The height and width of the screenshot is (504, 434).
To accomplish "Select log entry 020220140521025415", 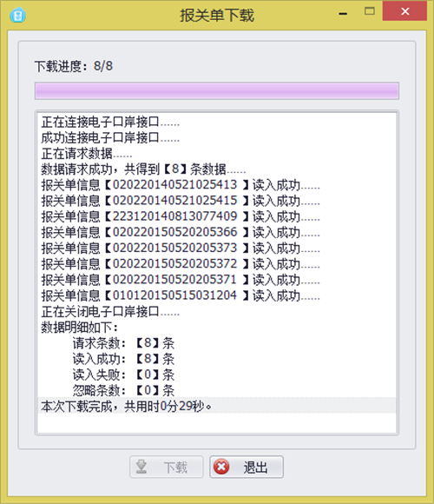I will [x=181, y=201].
